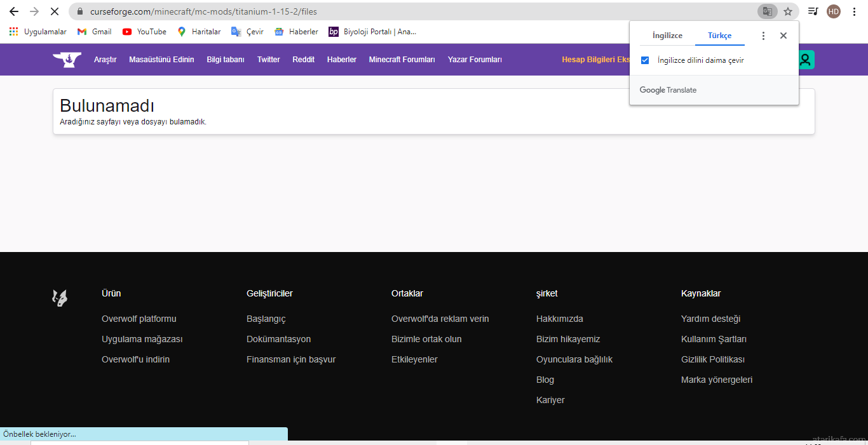This screenshot has width=868, height=445.
Task: Click Finansman için başvur link
Action: click(291, 359)
